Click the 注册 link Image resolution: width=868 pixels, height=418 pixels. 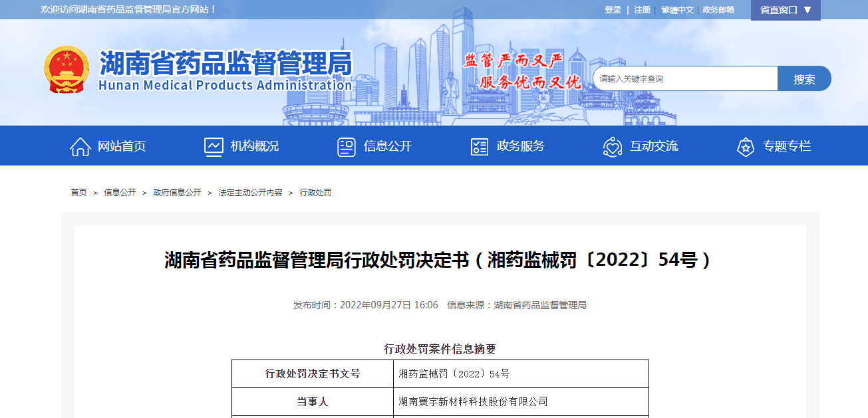[642, 10]
